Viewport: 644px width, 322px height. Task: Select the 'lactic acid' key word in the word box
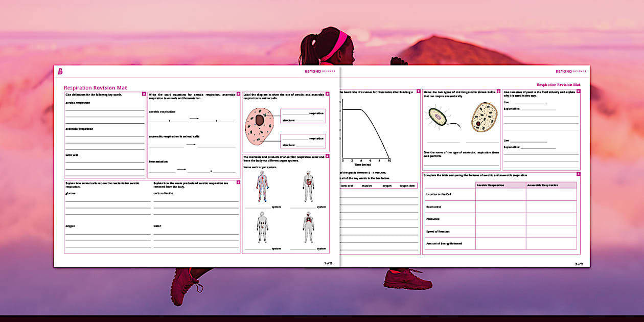(x=347, y=186)
